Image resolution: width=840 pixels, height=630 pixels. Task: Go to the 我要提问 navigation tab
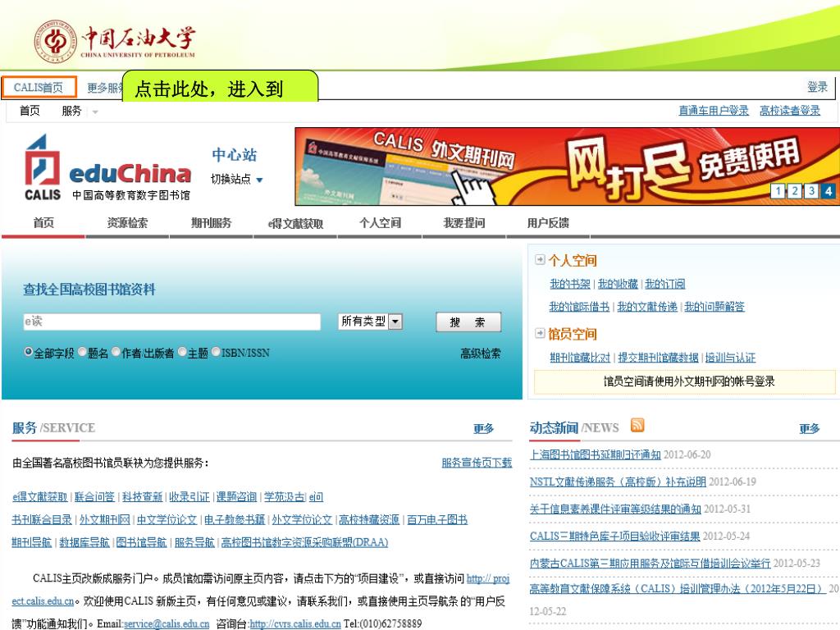464,223
